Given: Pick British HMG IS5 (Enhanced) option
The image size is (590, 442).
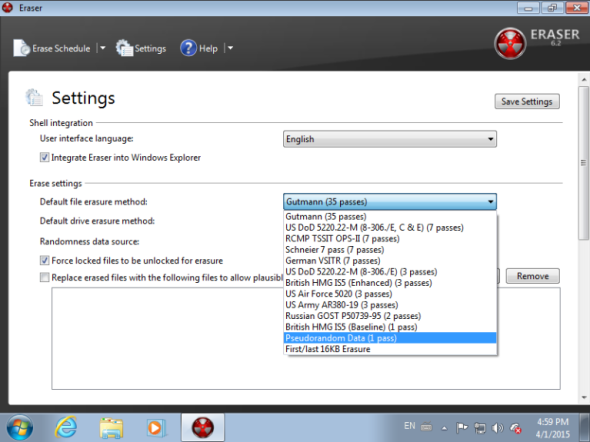Looking at the screenshot, I should (x=390, y=283).
